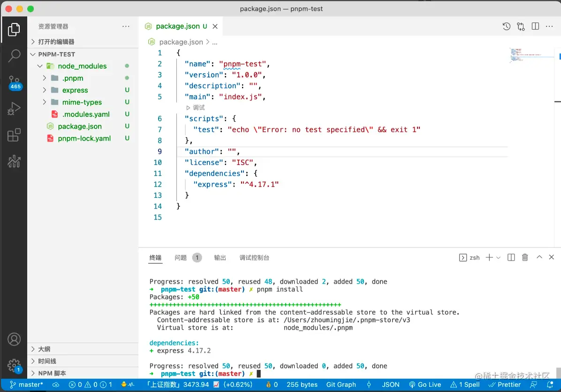Open the chart analytics activity bar icon

[x=14, y=161]
